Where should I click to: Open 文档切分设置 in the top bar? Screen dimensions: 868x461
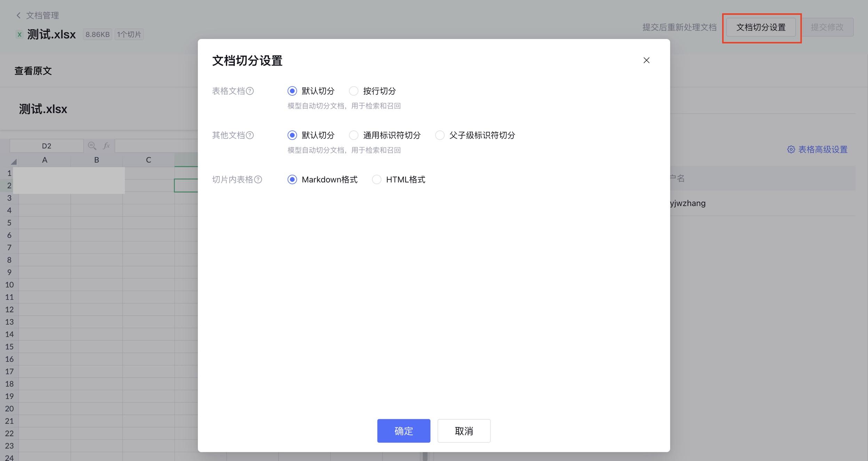[x=761, y=27]
